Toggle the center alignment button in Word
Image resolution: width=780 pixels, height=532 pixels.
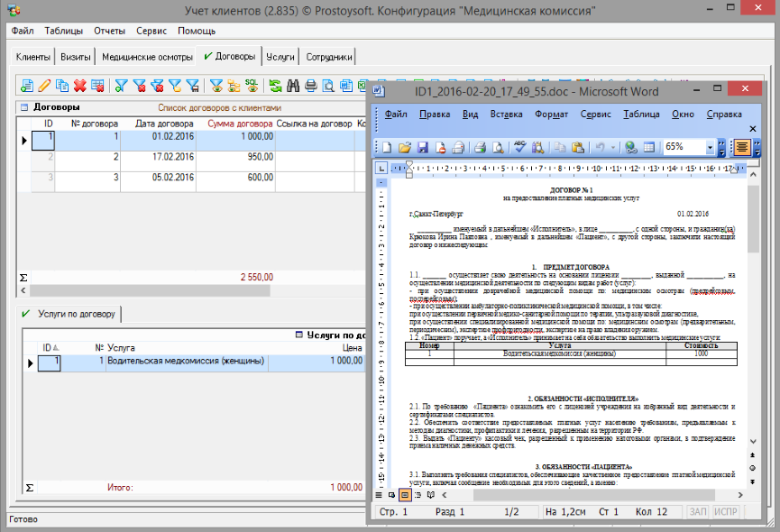pos(741,147)
